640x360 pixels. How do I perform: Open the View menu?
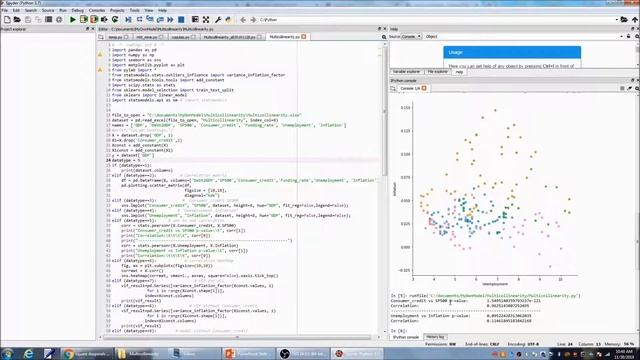pos(149,10)
